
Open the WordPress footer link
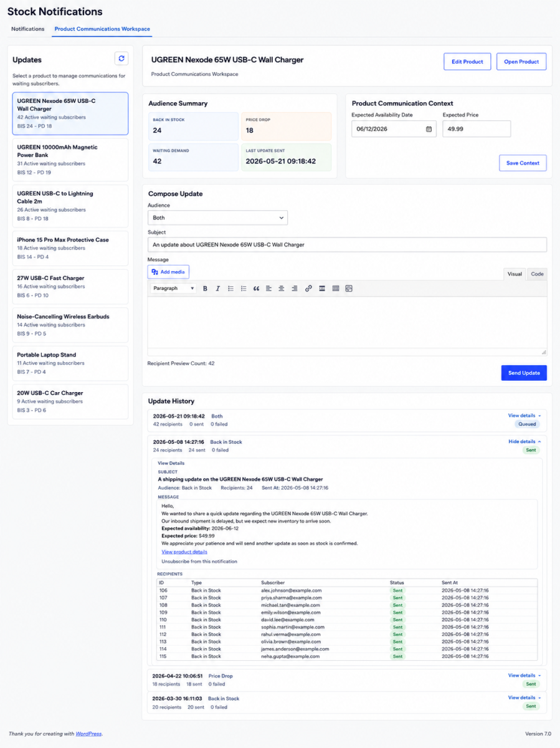pyautogui.click(x=88, y=734)
